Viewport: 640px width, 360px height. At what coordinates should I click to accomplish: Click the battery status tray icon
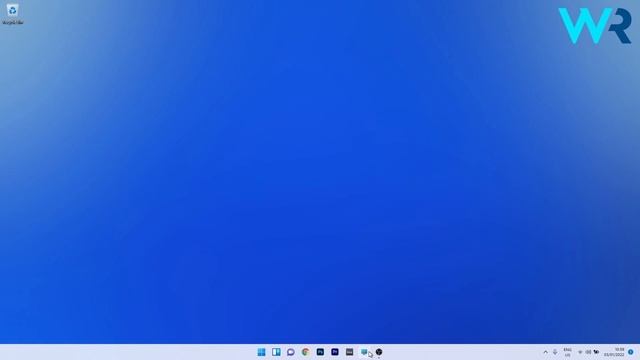(596, 352)
